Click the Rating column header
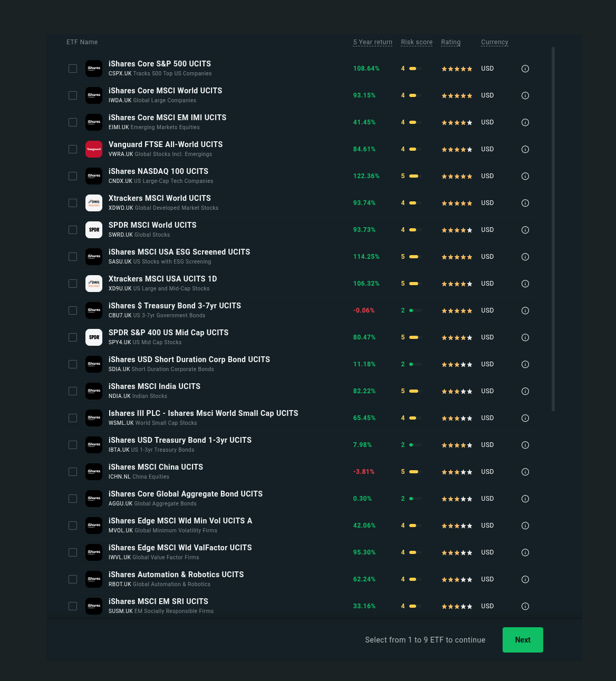 click(x=451, y=42)
